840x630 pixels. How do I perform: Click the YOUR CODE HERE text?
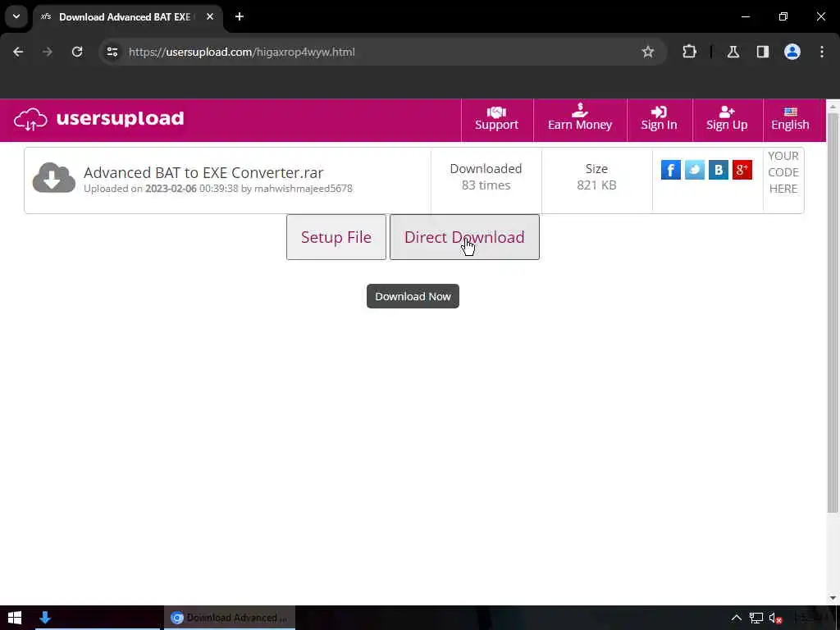[x=783, y=172]
